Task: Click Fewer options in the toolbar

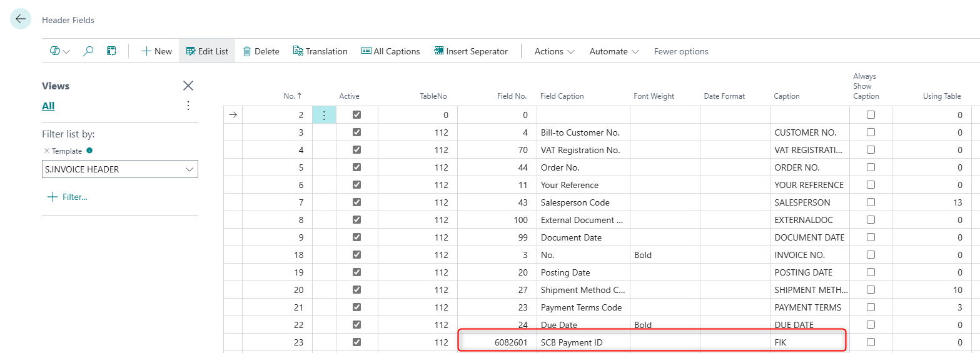Action: tap(681, 51)
